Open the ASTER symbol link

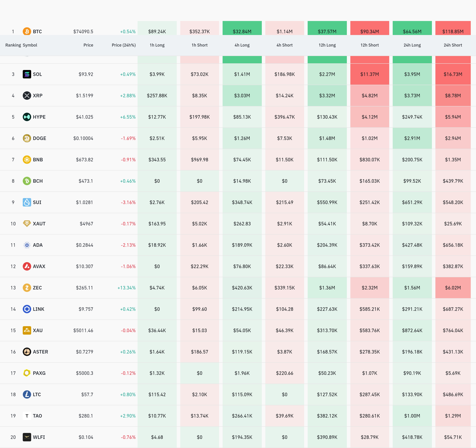(40, 352)
